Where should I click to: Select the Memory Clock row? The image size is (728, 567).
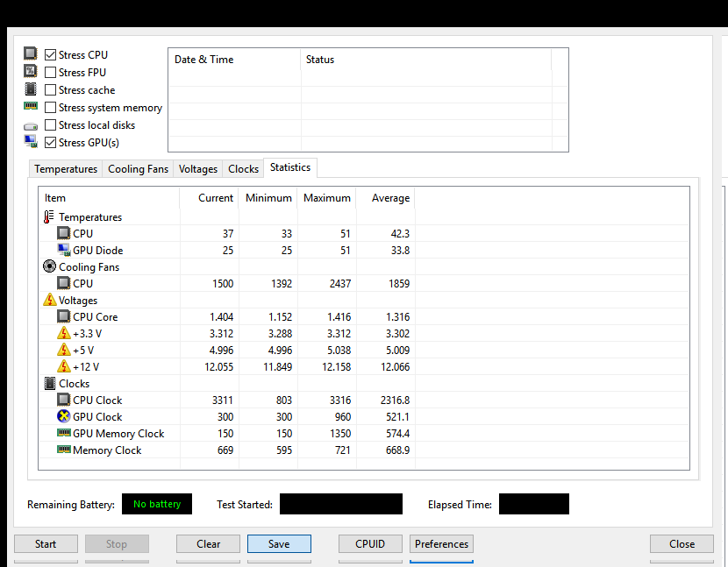click(107, 450)
